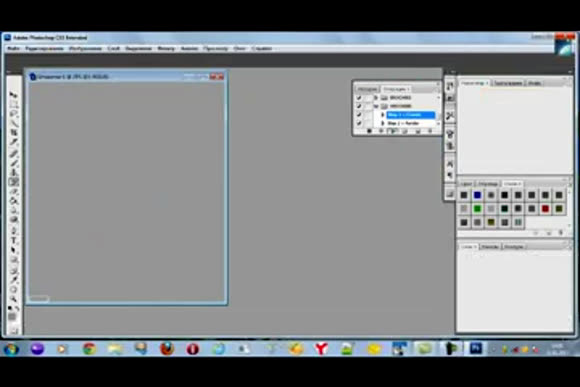Open Windows Start menu
This screenshot has height=387, width=580.
pos(11,349)
